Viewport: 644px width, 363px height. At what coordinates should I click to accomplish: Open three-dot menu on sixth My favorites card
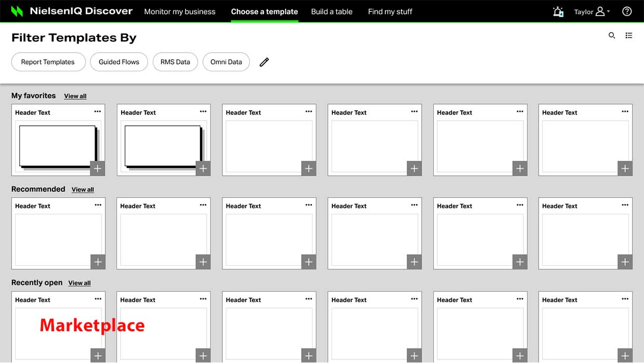(625, 111)
